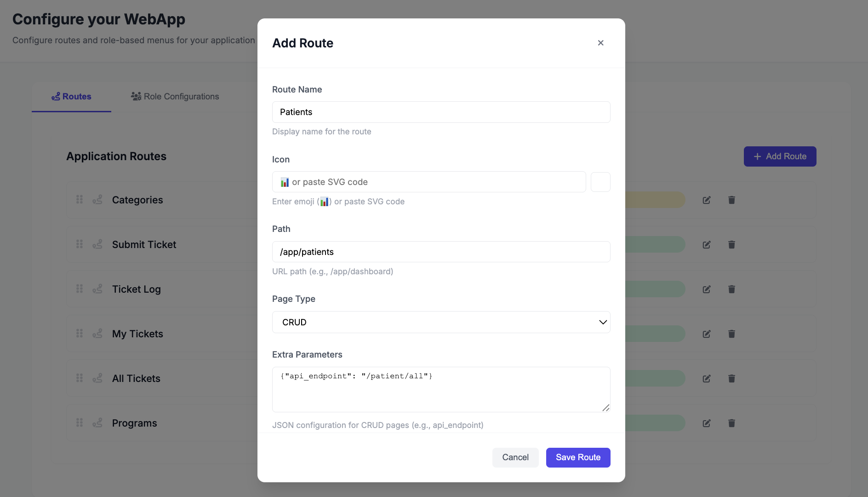
Task: Click the Extra Parameters resize handle
Action: tap(606, 408)
